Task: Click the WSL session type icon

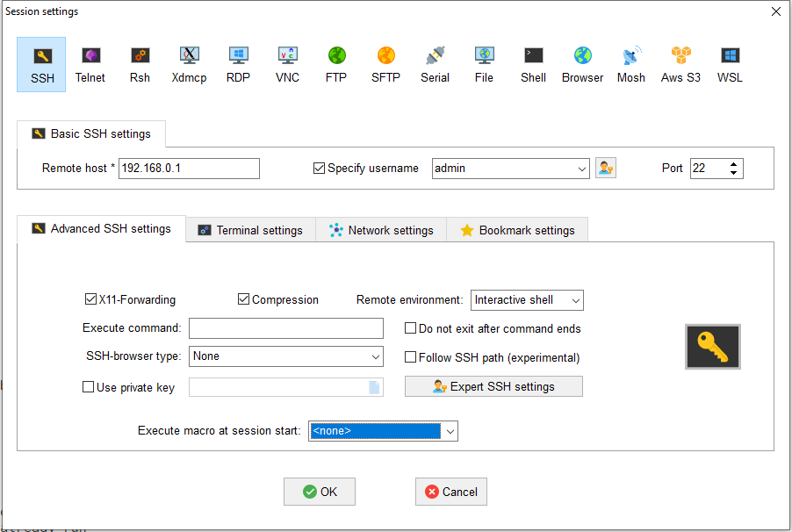Action: [x=730, y=64]
